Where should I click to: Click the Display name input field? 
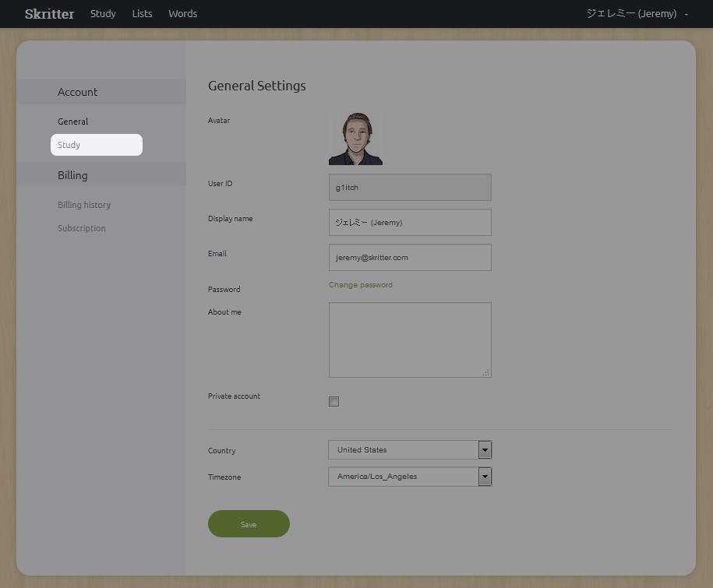410,222
